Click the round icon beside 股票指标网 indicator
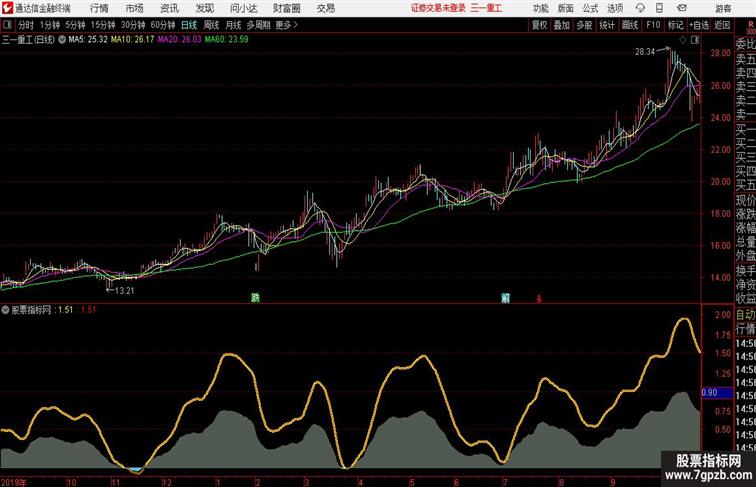756x487 pixels. [5, 310]
